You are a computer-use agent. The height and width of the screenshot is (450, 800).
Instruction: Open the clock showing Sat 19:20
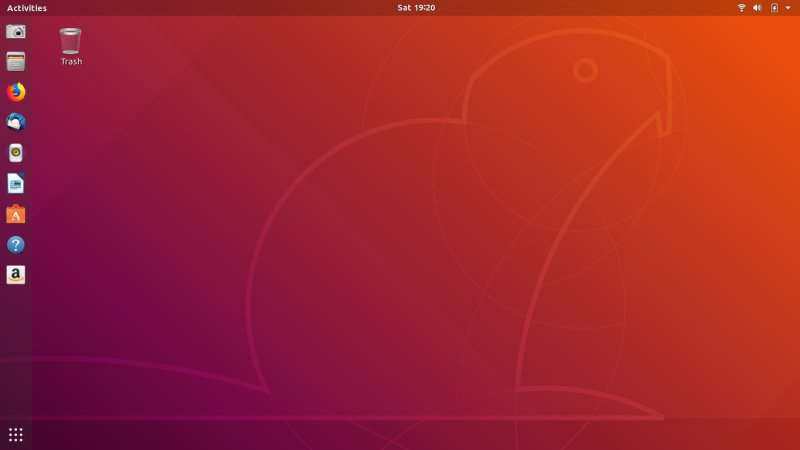point(416,8)
